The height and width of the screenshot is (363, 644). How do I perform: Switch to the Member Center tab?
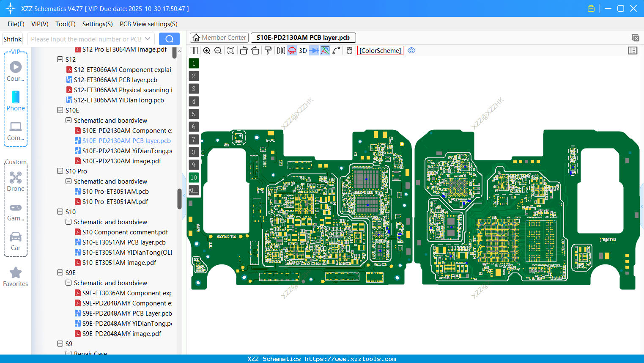219,37
